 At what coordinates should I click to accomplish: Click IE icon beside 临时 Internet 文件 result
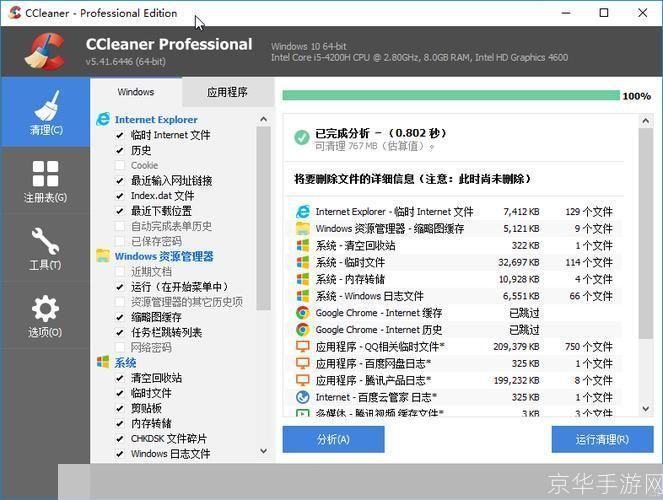(303, 211)
